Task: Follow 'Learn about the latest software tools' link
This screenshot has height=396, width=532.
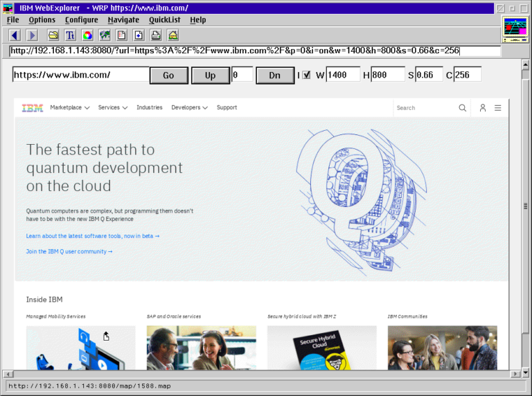Action: pyautogui.click(x=93, y=236)
